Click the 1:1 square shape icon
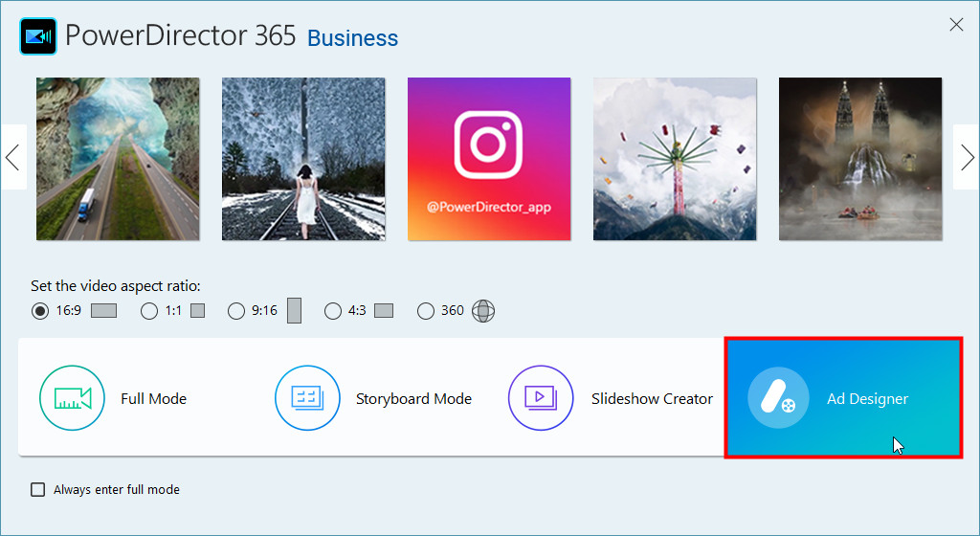The height and width of the screenshot is (536, 980). click(197, 310)
